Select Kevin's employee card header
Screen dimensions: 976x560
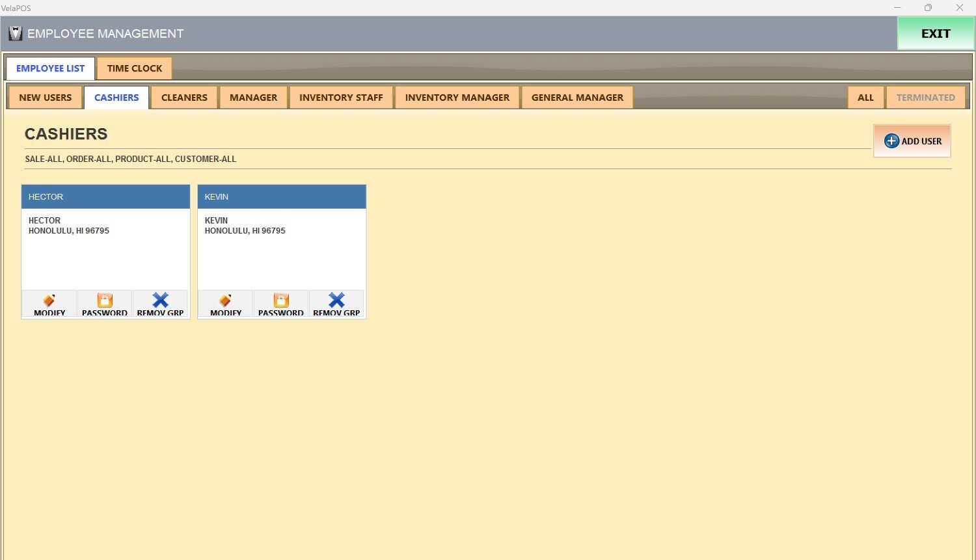(x=282, y=196)
